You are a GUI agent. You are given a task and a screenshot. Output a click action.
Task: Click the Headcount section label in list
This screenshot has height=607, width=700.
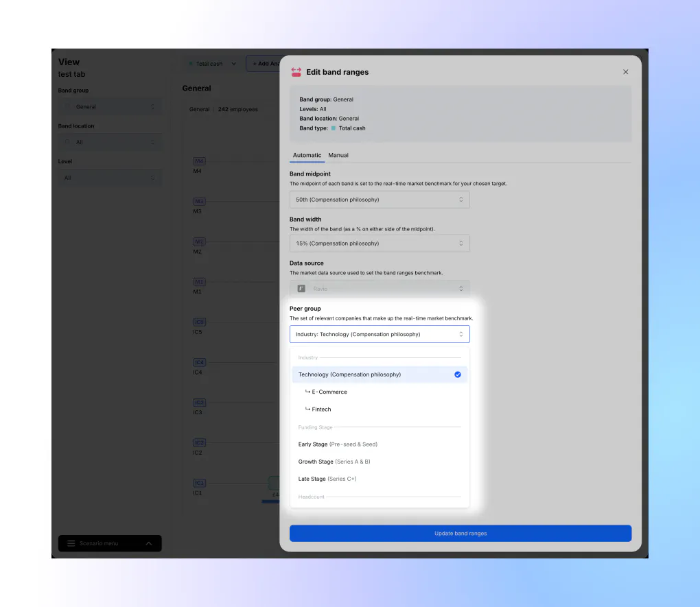[x=311, y=497]
